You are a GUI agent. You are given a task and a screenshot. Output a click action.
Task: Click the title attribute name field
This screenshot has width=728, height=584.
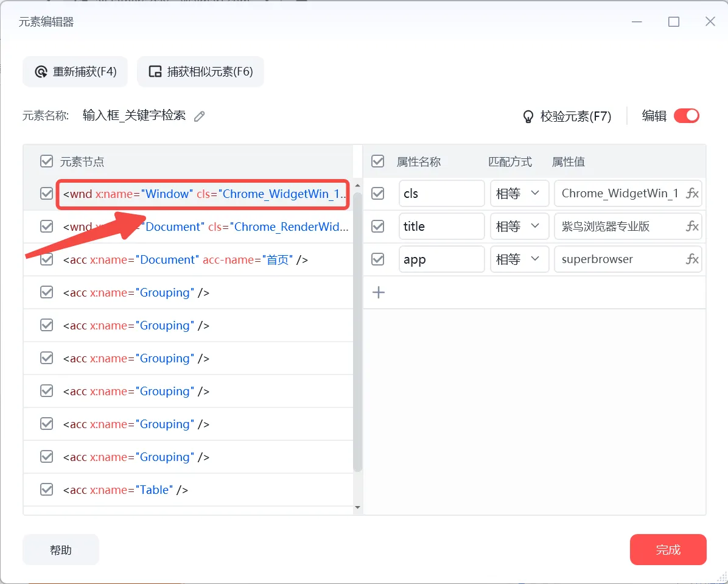click(441, 227)
